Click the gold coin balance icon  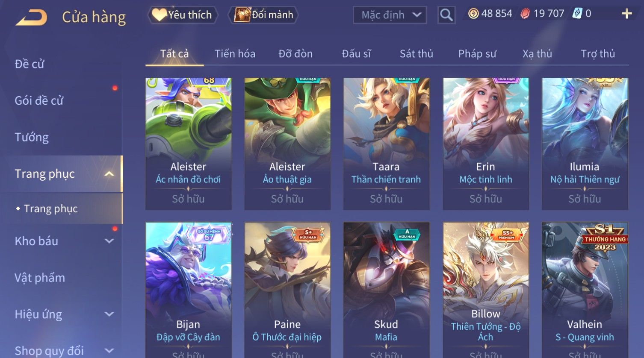point(473,14)
